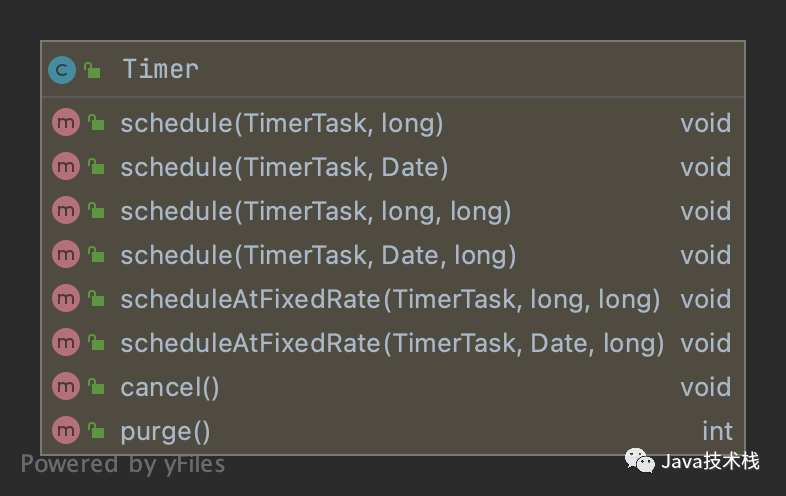
Task: Select schedule(TimerTask, long, long) method
Action: coord(393,211)
